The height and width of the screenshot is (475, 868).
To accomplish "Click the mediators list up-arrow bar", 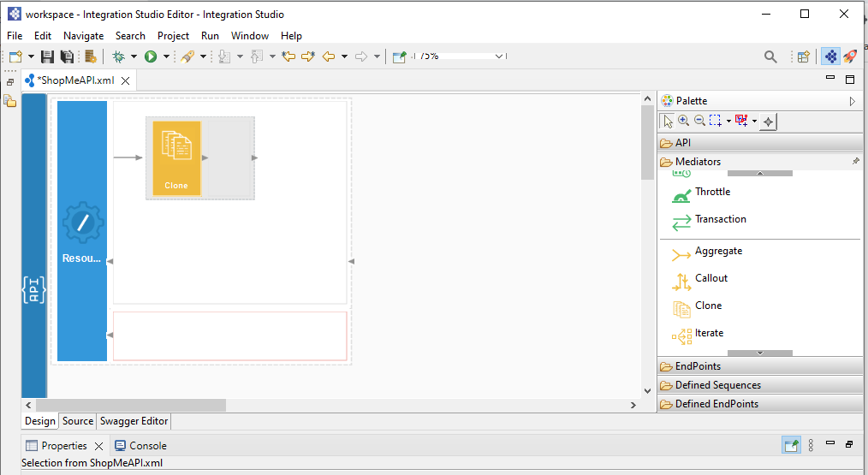I will coord(759,173).
